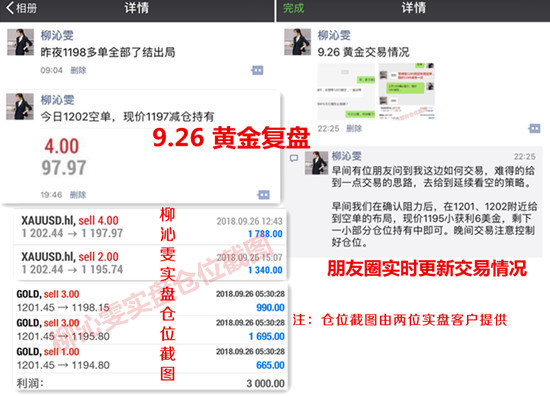Click profit value 665.00

(x=270, y=365)
